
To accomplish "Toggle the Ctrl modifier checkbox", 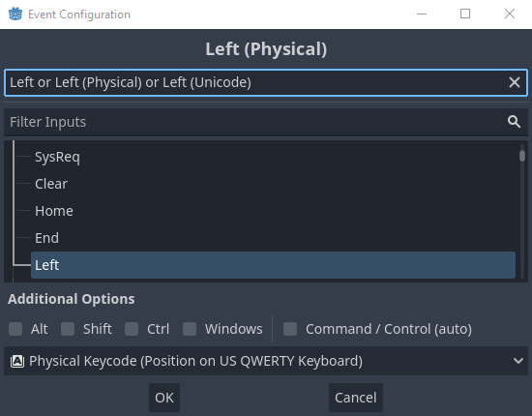I will [132, 329].
